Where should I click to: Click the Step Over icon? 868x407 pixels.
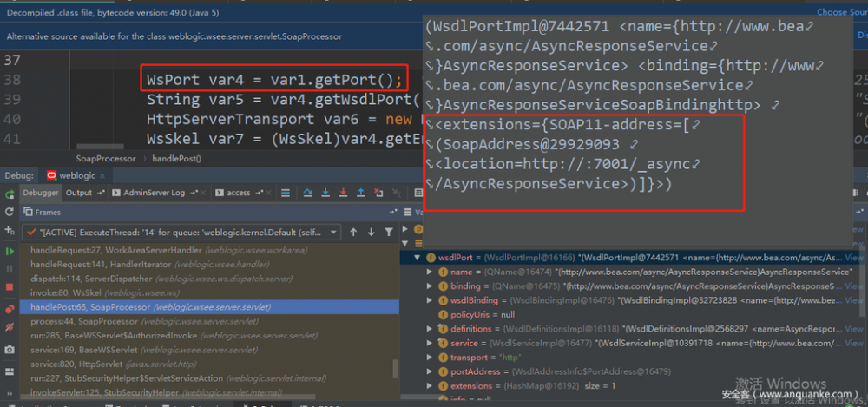tap(308, 193)
